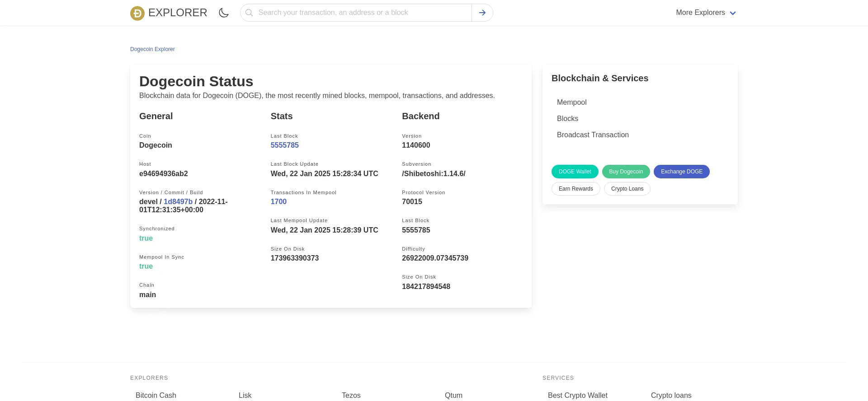The height and width of the screenshot is (401, 868).
Task: Open Best Crypto Wallet footer link
Action: (x=578, y=395)
